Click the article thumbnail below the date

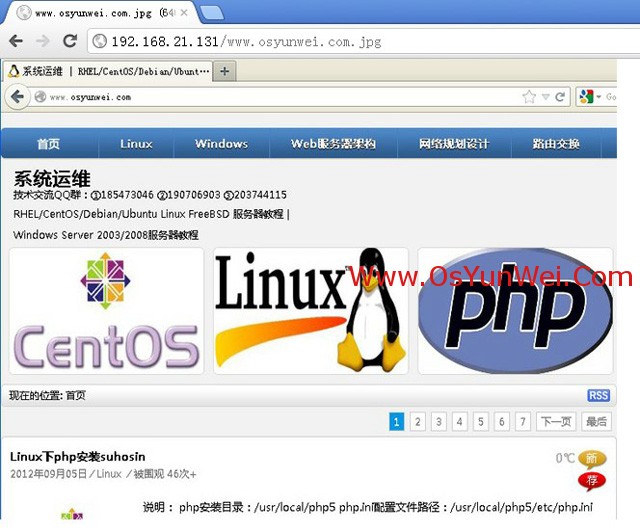coord(72,515)
